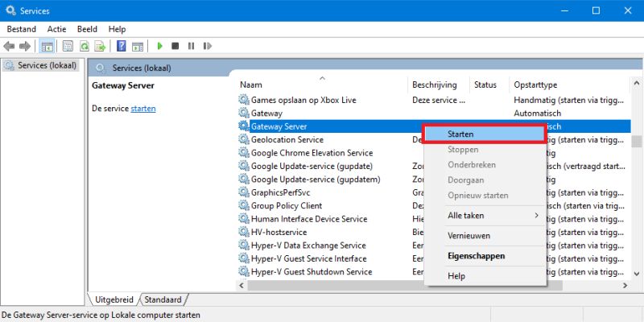The width and height of the screenshot is (644, 322).
Task: Click the gear icon next to Geolocation Service
Action: [244, 139]
